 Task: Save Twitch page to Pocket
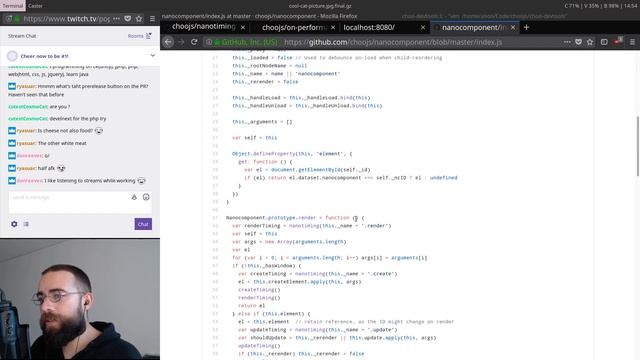coord(128,19)
